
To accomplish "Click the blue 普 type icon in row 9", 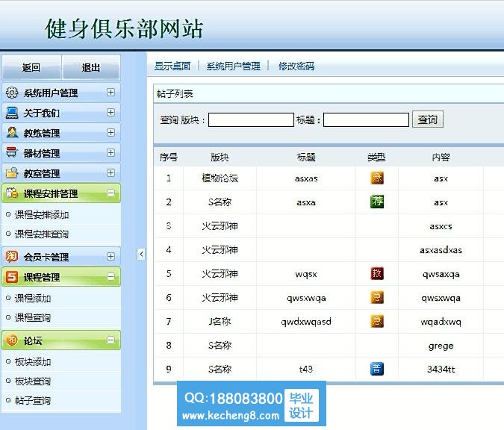I will pos(377,369).
